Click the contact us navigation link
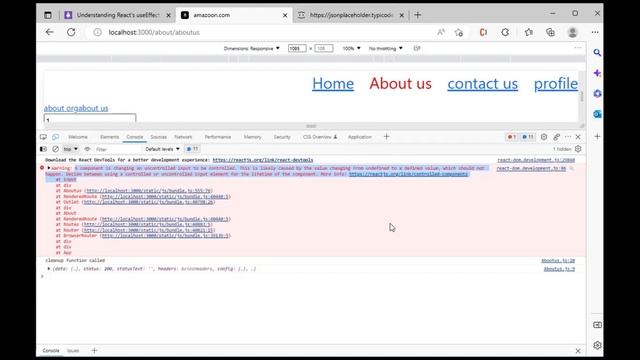640x360 pixels. click(x=482, y=84)
